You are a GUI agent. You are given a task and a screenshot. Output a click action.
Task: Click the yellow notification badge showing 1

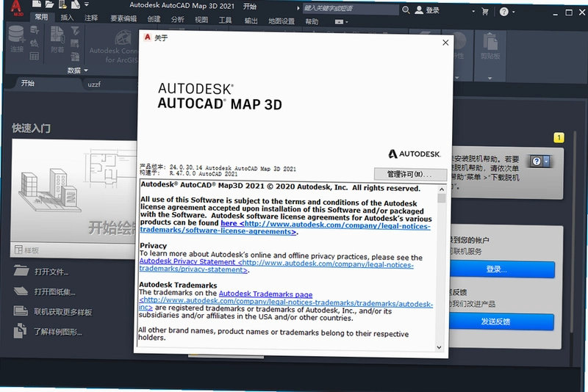pos(559,138)
